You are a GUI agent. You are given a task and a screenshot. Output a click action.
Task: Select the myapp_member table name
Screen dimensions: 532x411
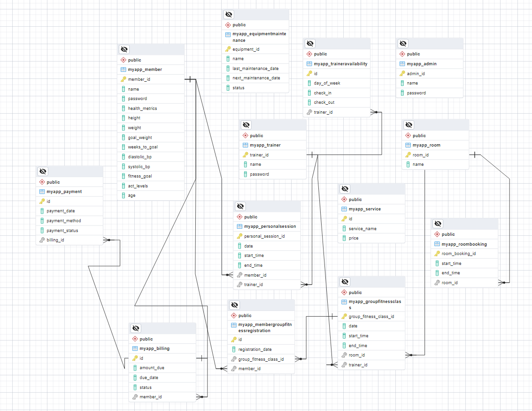click(145, 69)
